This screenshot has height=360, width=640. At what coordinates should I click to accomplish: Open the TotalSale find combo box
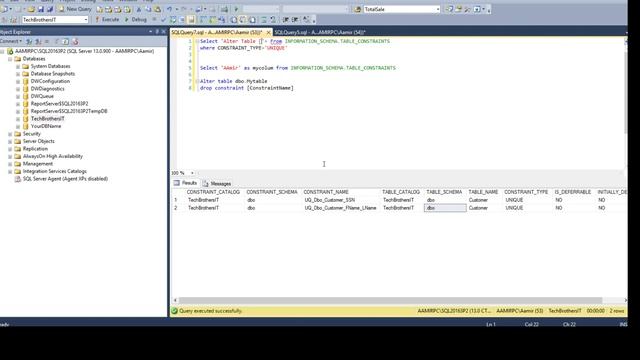[402, 9]
